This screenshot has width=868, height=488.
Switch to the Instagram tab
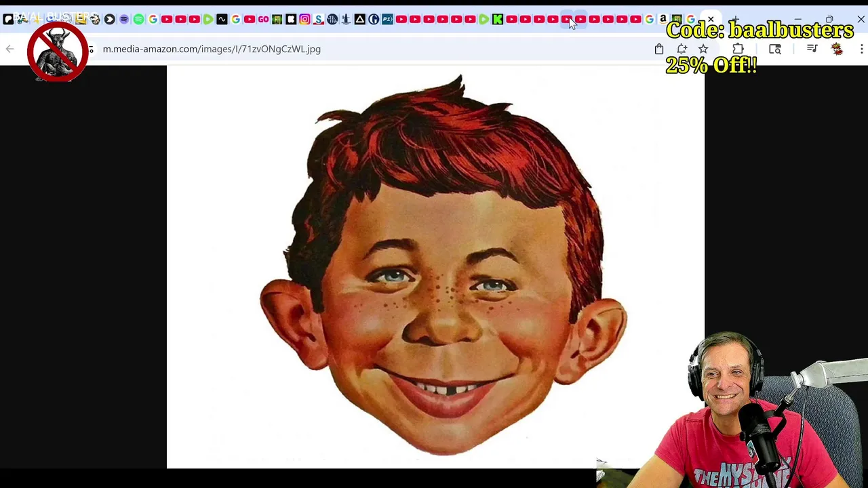[x=304, y=19]
